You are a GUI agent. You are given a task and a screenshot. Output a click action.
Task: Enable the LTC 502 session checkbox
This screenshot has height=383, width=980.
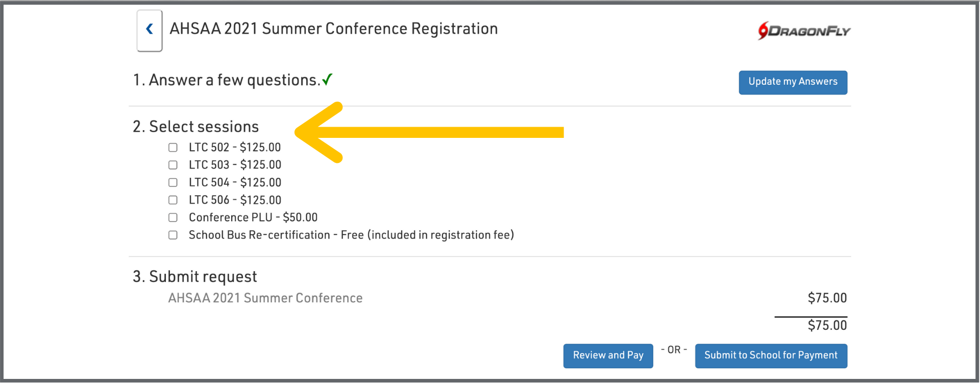pyautogui.click(x=173, y=148)
